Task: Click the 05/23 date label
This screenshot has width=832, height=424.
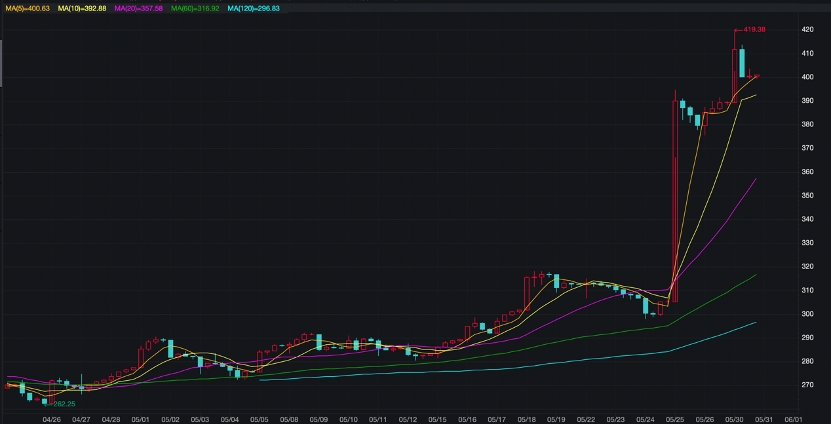Action: [x=616, y=419]
